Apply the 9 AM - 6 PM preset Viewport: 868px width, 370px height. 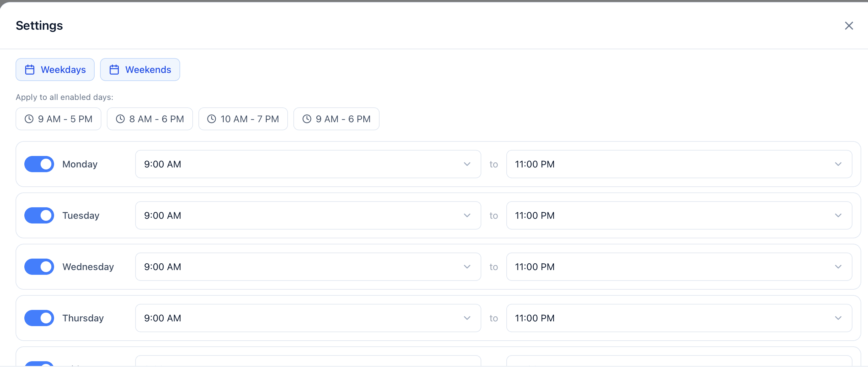336,119
